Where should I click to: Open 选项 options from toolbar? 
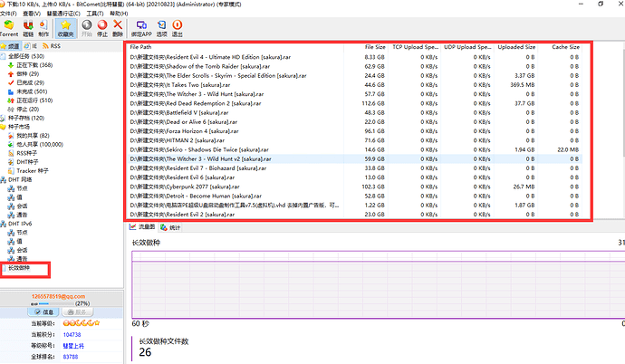click(x=161, y=28)
